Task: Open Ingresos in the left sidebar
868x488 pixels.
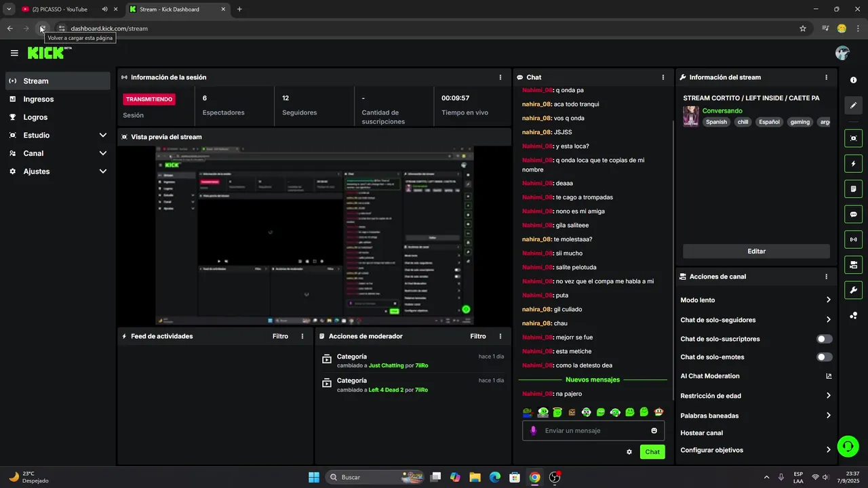Action: tap(58, 99)
